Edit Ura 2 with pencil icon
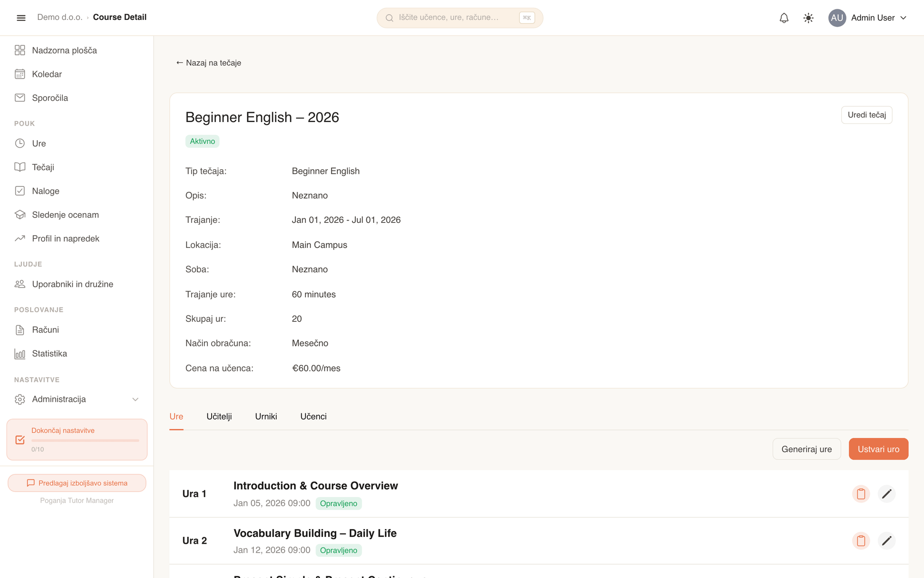924x578 pixels. [x=886, y=541]
